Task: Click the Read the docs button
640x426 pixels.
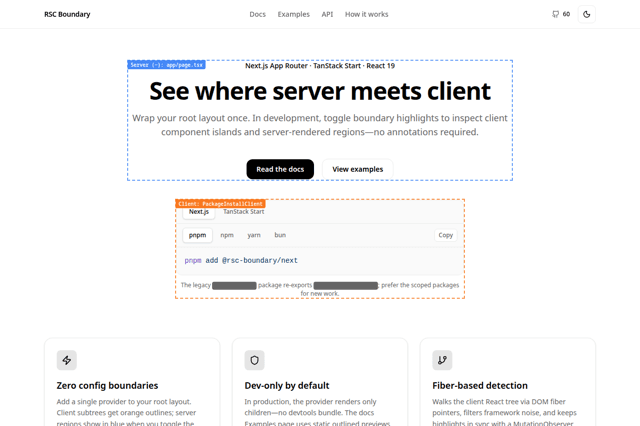Action: 280,169
